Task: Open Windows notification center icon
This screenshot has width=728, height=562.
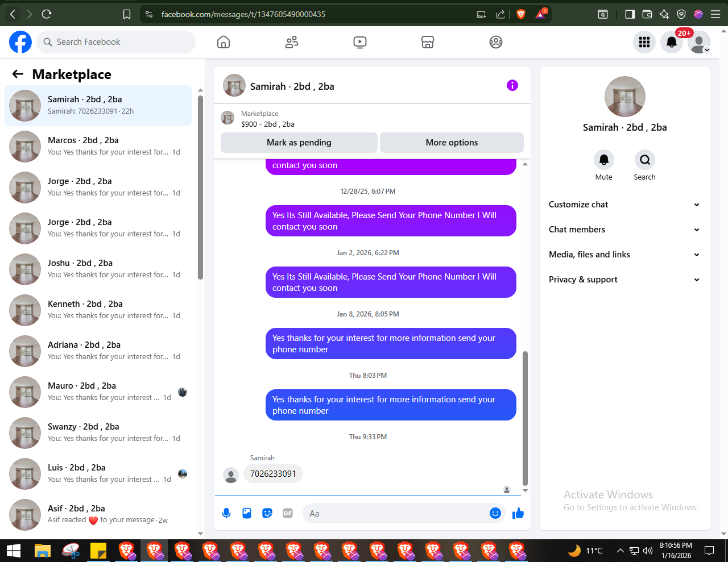Action: coord(709,551)
